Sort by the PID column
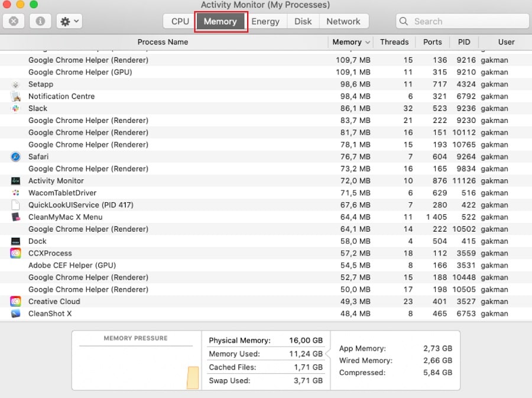This screenshot has width=532, height=398. pos(464,42)
